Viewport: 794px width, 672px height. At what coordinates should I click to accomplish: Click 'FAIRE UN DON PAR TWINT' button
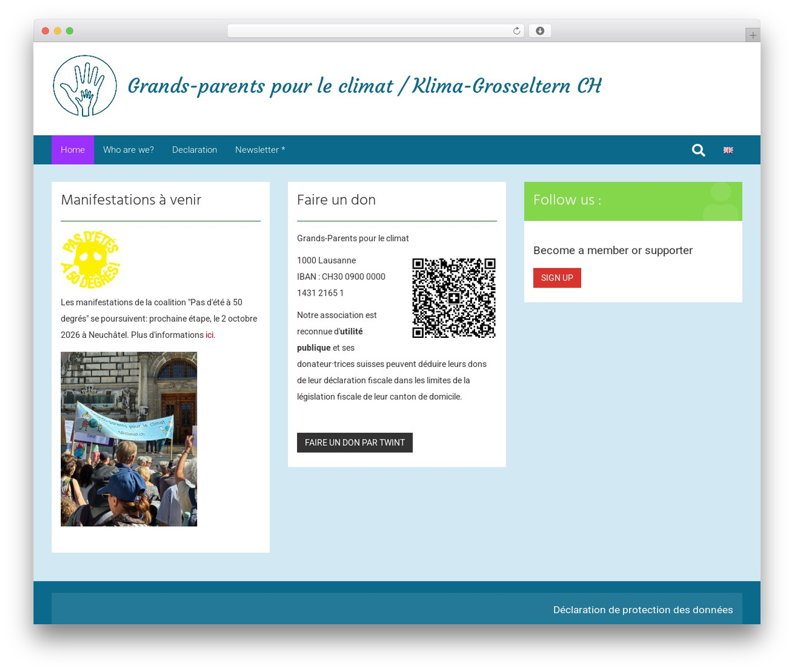355,443
